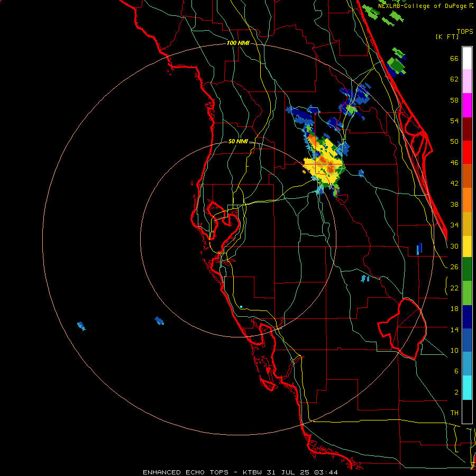Click the light green legend swatch
Image resolution: width=476 pixels, height=476 pixels.
[x=467, y=293]
